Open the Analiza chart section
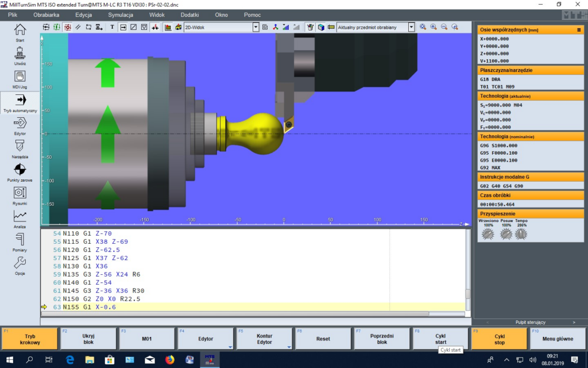This screenshot has width=588, height=368. pyautogui.click(x=20, y=219)
